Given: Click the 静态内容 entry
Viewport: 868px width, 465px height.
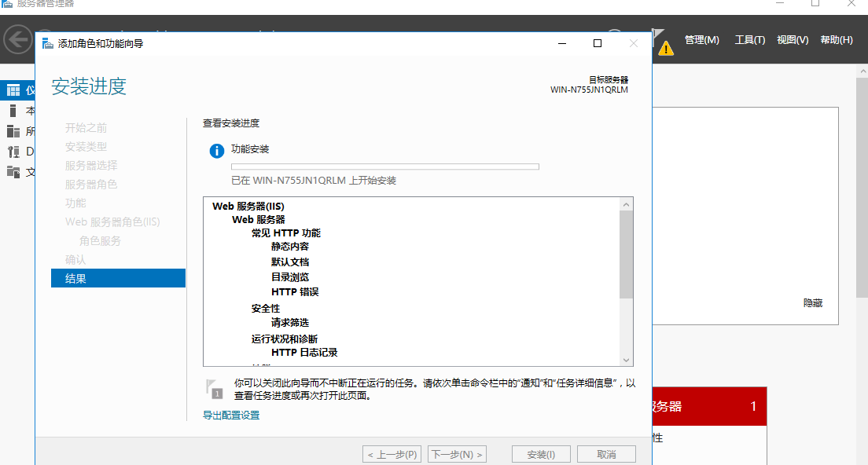Looking at the screenshot, I should click(290, 247).
